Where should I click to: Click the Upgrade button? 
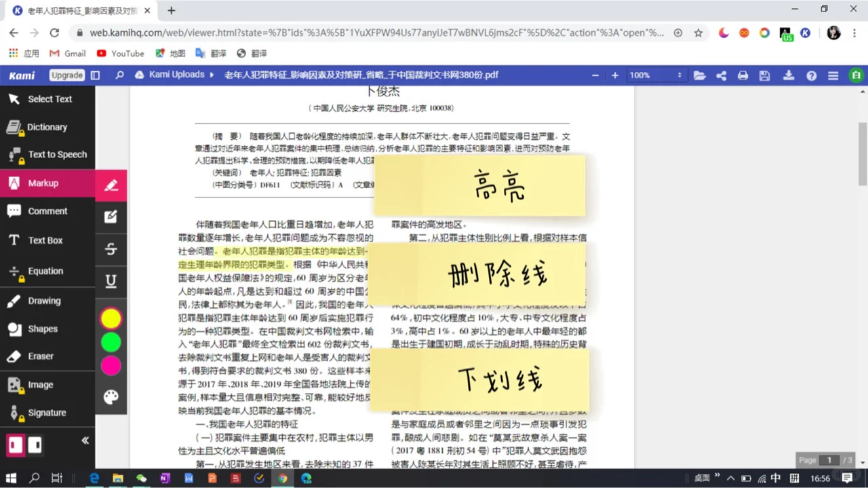pyautogui.click(x=66, y=75)
